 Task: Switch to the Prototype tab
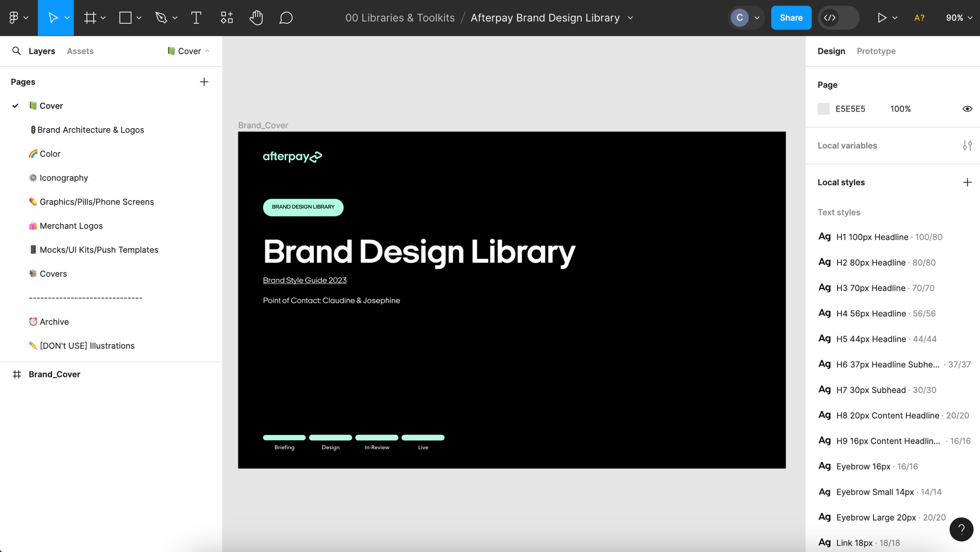pyautogui.click(x=876, y=51)
